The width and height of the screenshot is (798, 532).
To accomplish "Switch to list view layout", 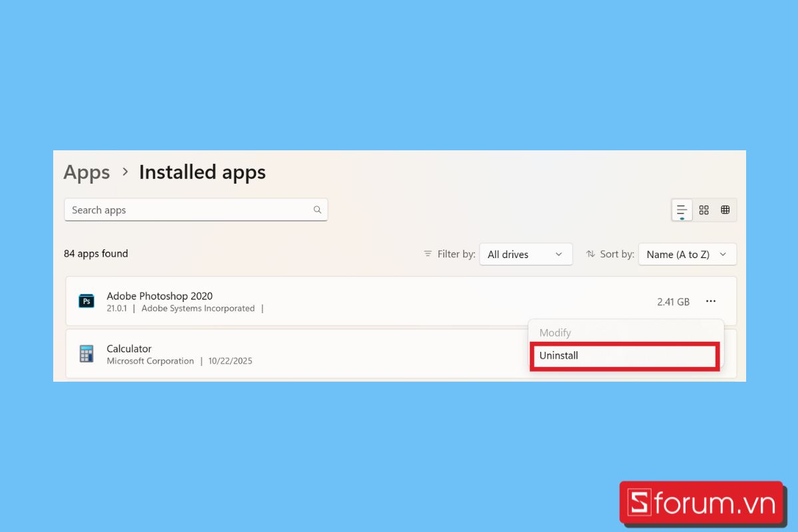I will (x=682, y=210).
